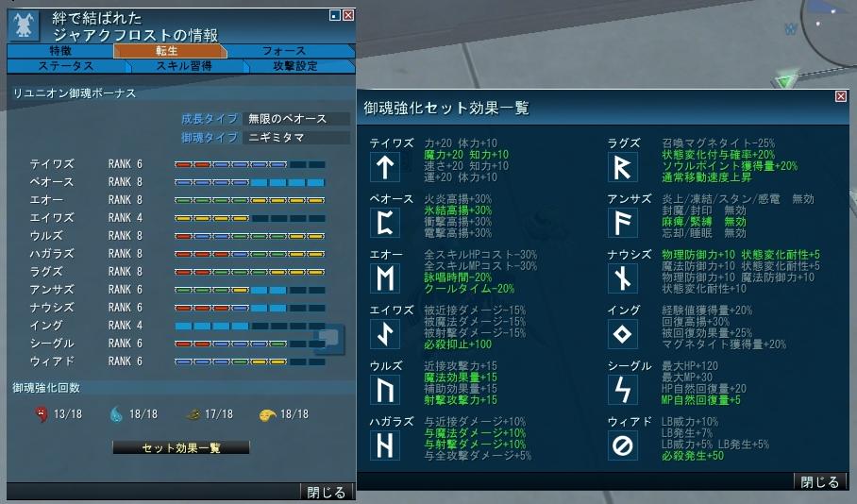Select the ナウシズ row label in rank list
This screenshot has height=504, width=857.
(x=51, y=308)
